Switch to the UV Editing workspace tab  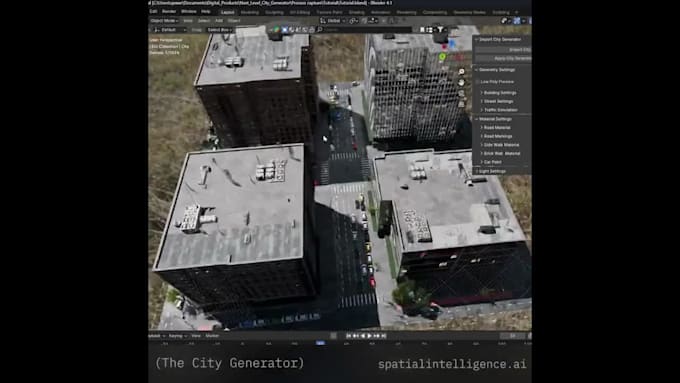pyautogui.click(x=300, y=12)
